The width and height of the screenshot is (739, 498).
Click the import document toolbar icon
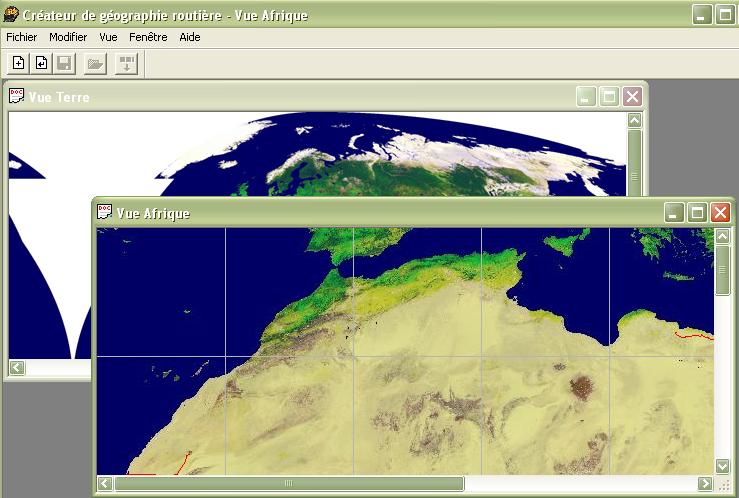(x=41, y=63)
